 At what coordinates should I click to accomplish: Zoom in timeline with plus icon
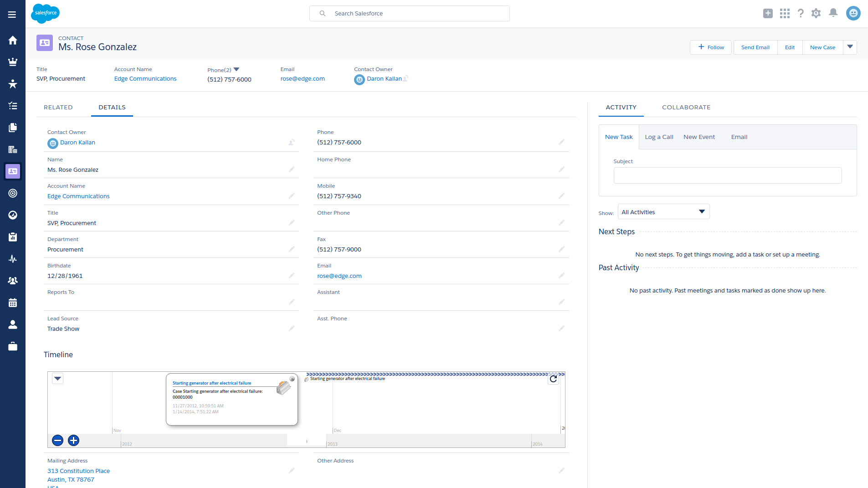(x=73, y=440)
